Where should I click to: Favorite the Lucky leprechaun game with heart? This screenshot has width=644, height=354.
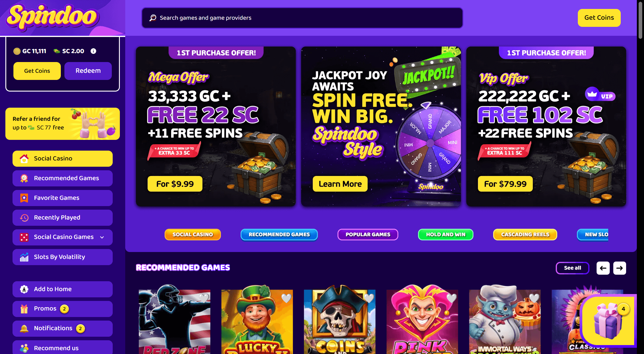tap(286, 298)
